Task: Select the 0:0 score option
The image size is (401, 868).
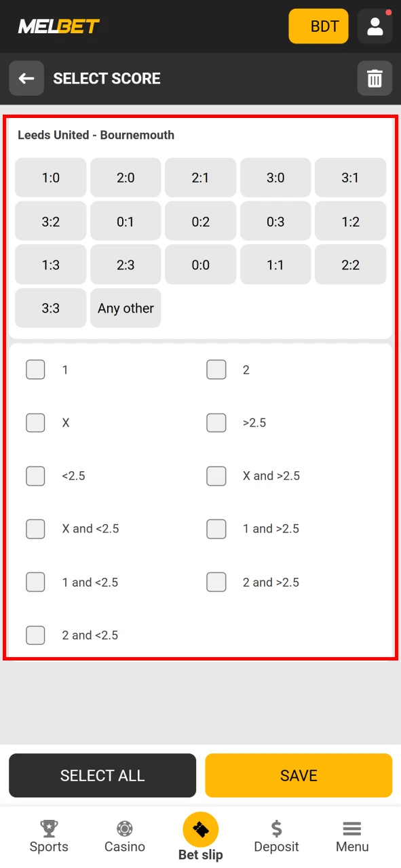Action: 200,264
